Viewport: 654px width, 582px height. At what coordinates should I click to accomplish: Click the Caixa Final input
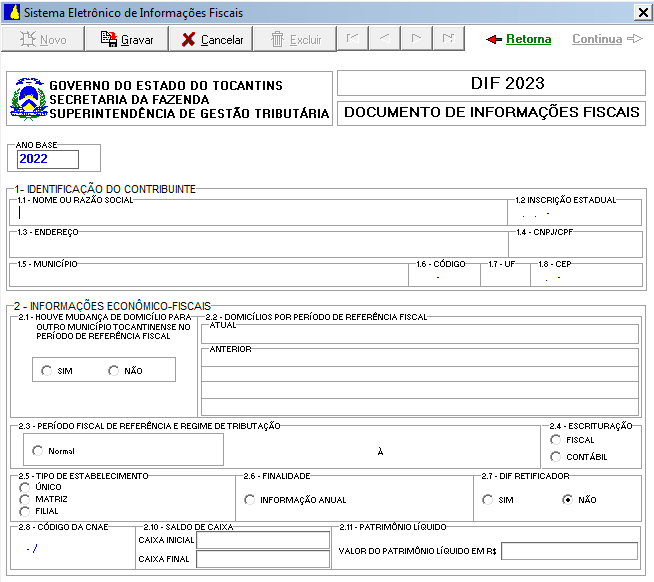click(263, 559)
